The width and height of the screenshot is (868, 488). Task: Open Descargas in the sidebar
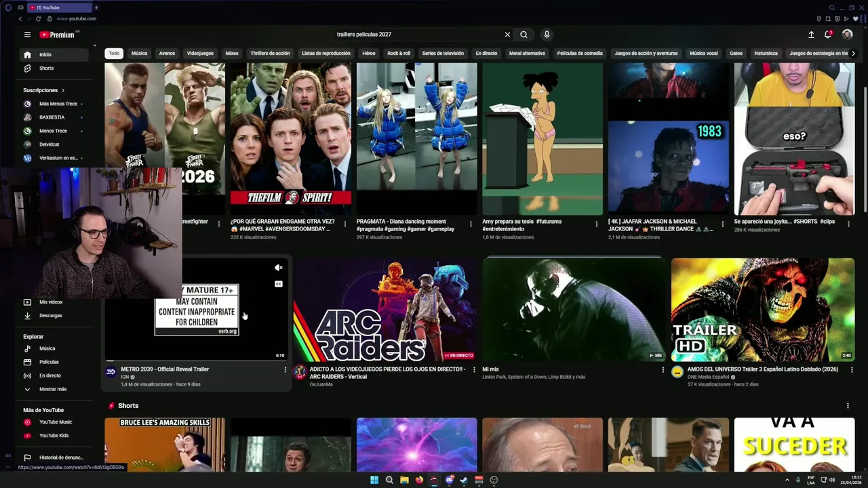tap(54, 315)
